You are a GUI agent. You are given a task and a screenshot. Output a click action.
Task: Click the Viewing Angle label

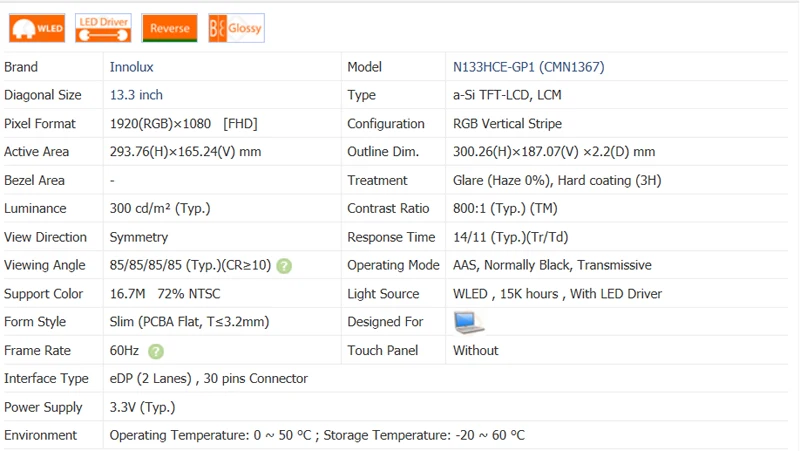click(x=45, y=265)
